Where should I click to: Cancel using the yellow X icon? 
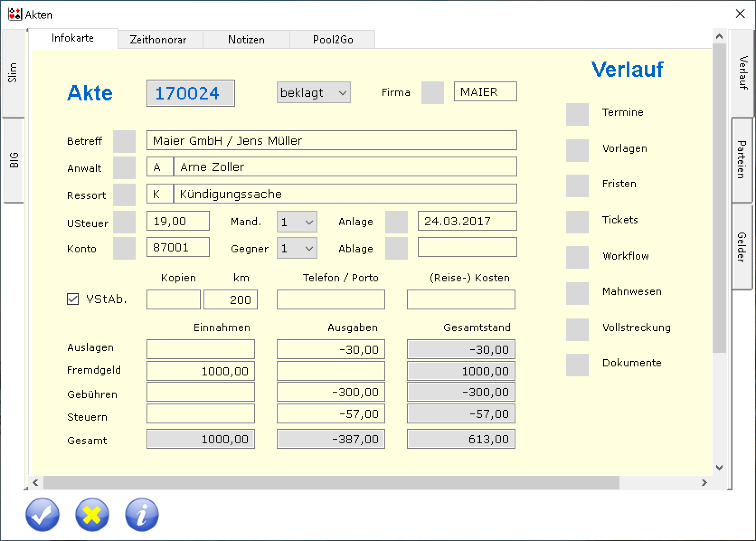(x=92, y=515)
